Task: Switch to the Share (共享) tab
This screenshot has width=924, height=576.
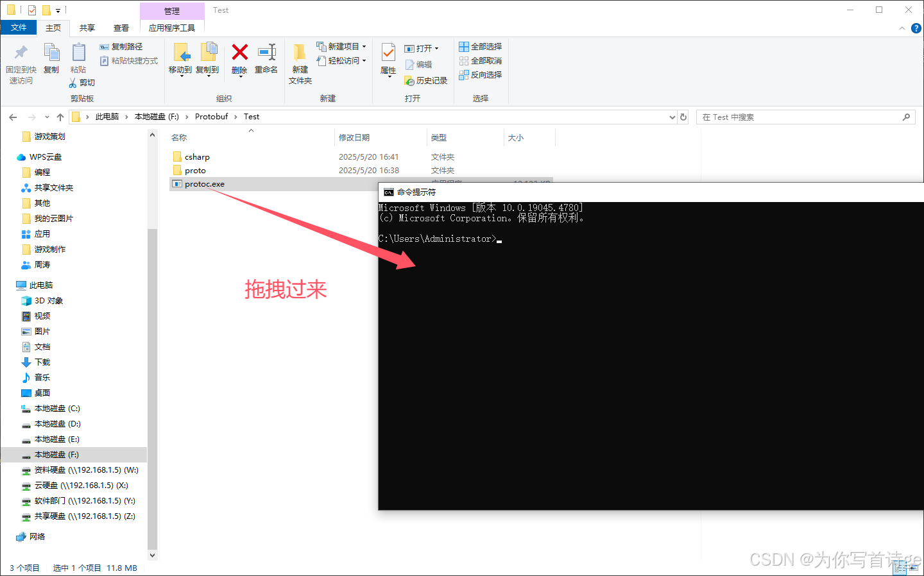Action: tap(87, 28)
